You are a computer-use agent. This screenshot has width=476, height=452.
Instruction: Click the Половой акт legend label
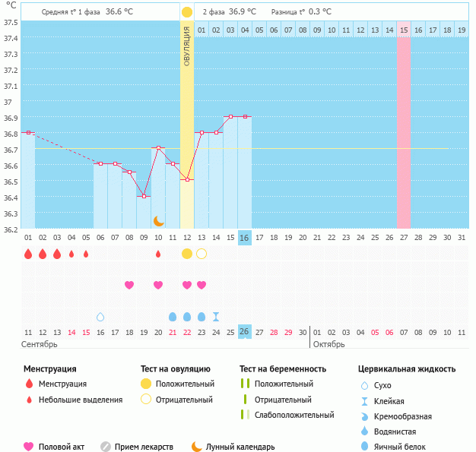tap(62, 447)
